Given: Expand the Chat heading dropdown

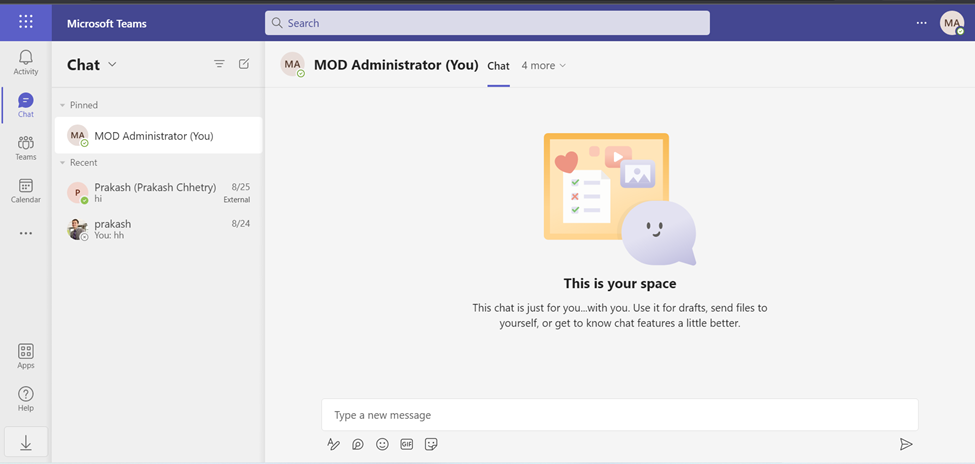Looking at the screenshot, I should pyautogui.click(x=113, y=64).
